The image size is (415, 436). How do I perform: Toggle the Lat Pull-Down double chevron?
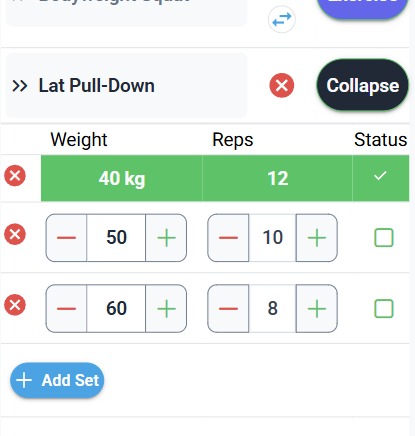20,86
